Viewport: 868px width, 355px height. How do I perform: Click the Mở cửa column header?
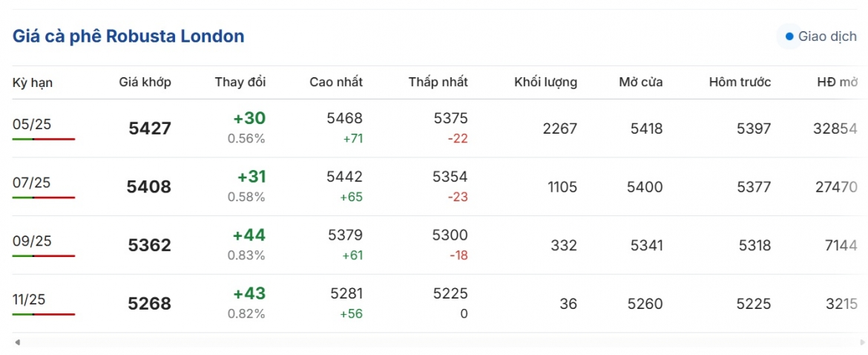[641, 82]
